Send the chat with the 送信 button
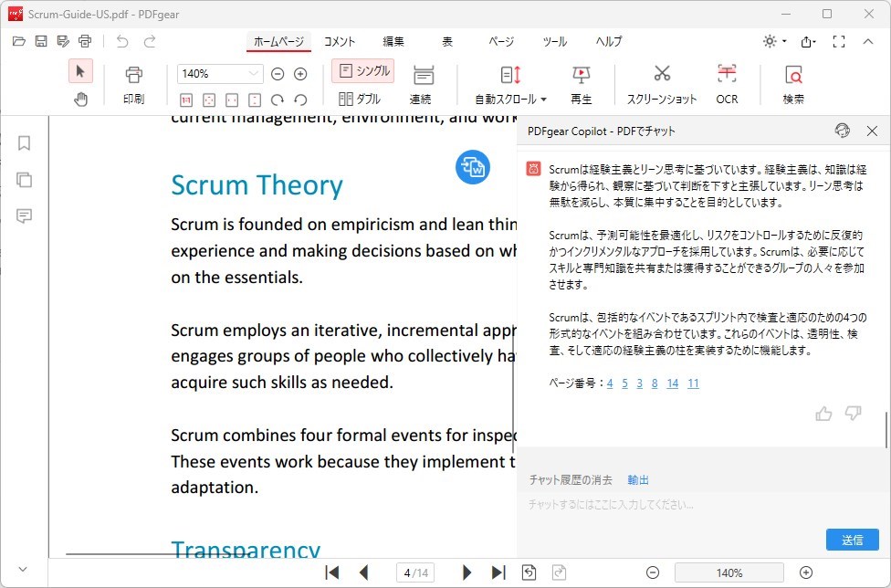Screen dimensions: 891x588 click(x=851, y=540)
